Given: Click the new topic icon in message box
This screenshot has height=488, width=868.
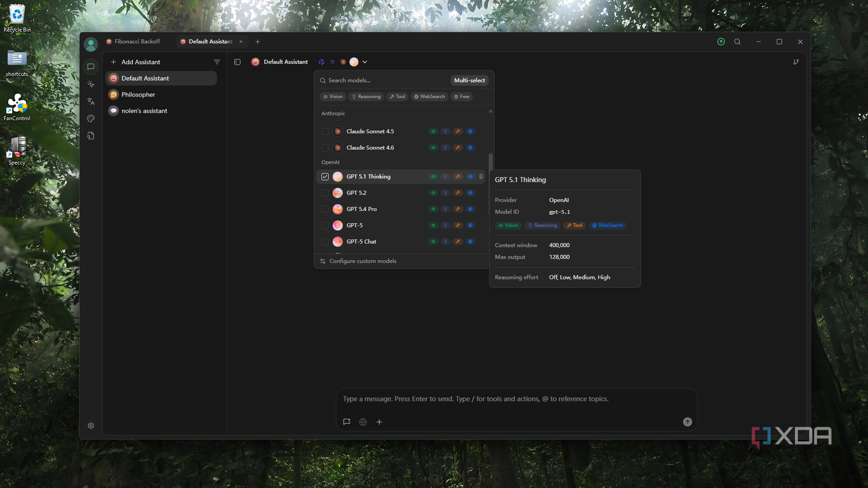Looking at the screenshot, I should pos(347,422).
